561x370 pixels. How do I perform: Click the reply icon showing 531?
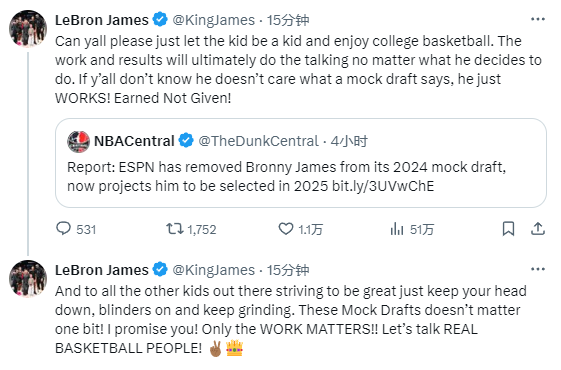[64, 229]
